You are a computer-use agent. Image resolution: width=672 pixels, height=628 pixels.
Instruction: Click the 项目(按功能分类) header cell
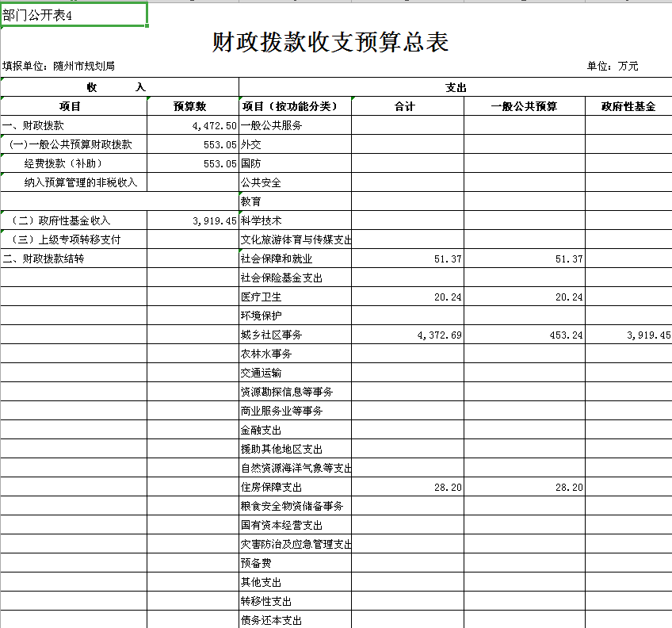296,106
